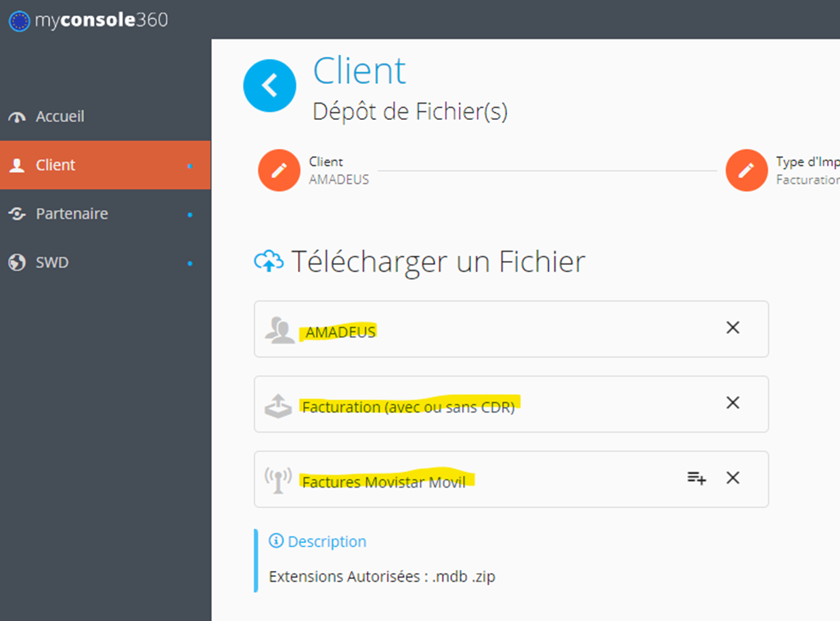This screenshot has width=840, height=621.
Task: Clear the AMADEUS client selection
Action: [732, 328]
